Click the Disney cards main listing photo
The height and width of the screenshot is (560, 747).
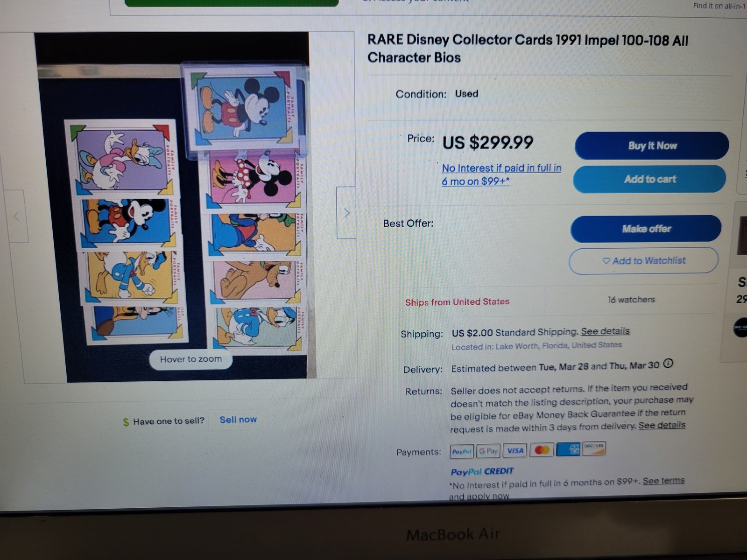coord(176,208)
